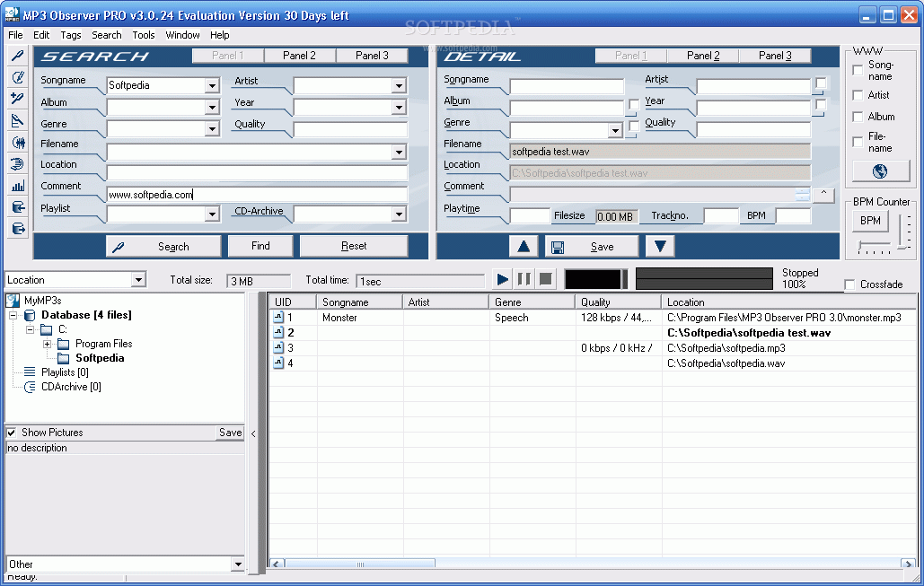Start playback with the play button
Image resolution: width=924 pixels, height=586 pixels.
502,278
